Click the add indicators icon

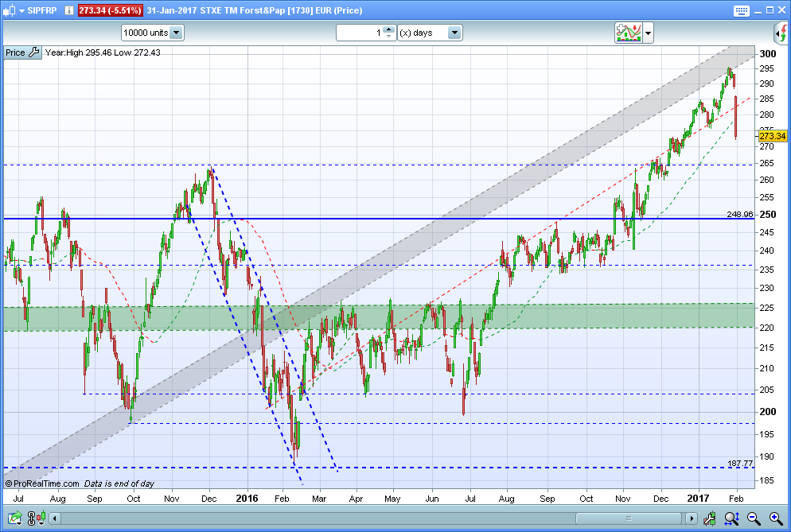pos(628,33)
